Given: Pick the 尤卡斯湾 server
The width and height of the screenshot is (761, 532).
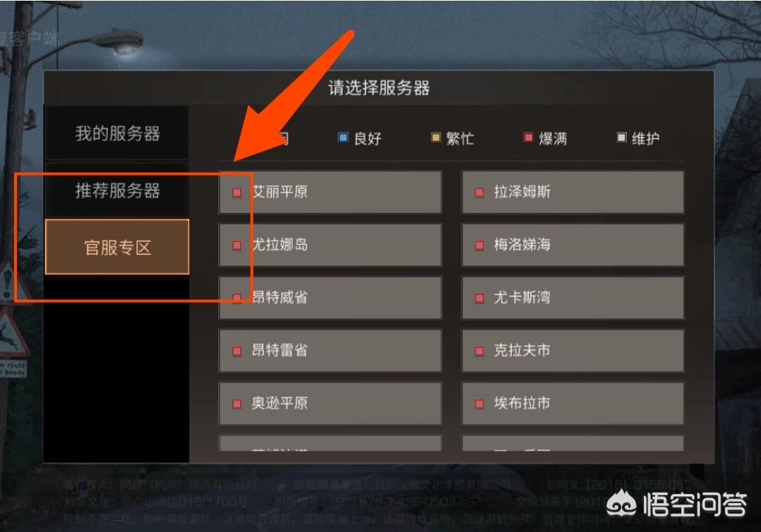Looking at the screenshot, I should 573,298.
